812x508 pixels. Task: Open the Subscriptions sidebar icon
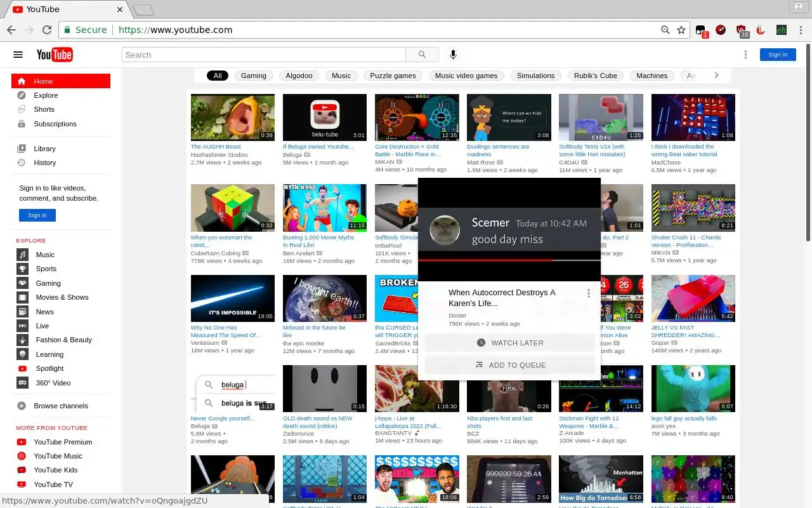(x=22, y=124)
